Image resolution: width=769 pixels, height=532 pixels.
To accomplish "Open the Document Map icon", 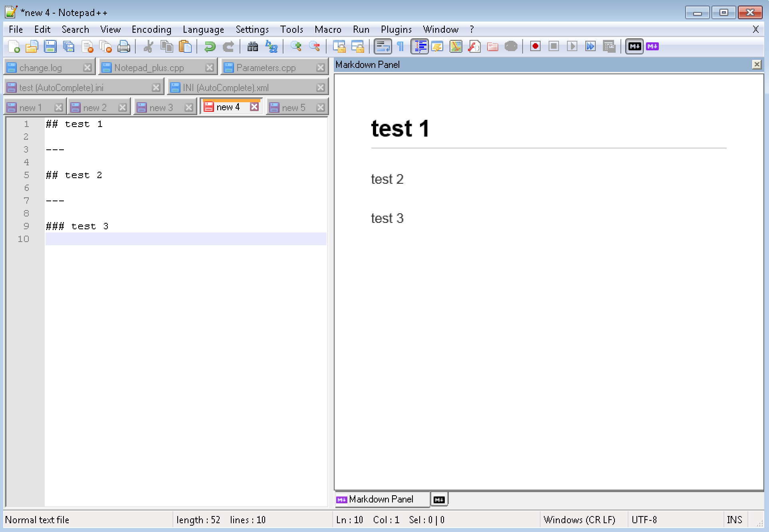I will tap(456, 47).
